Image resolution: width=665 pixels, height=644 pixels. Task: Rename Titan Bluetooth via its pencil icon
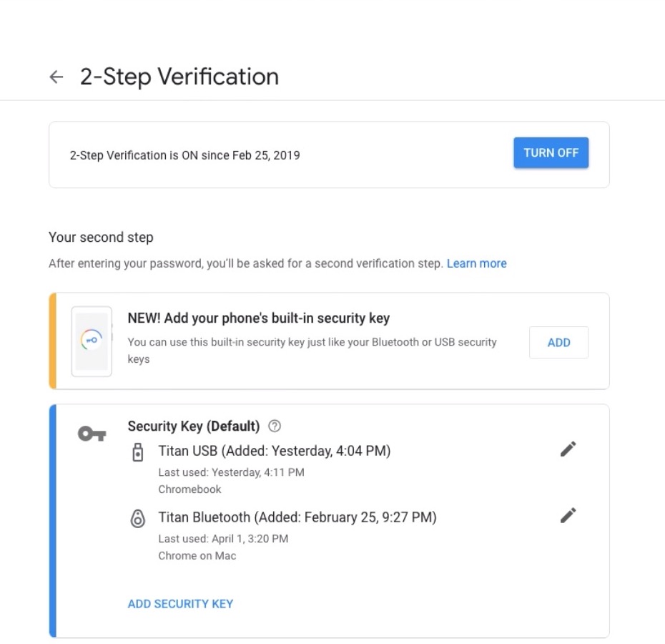[x=567, y=515]
